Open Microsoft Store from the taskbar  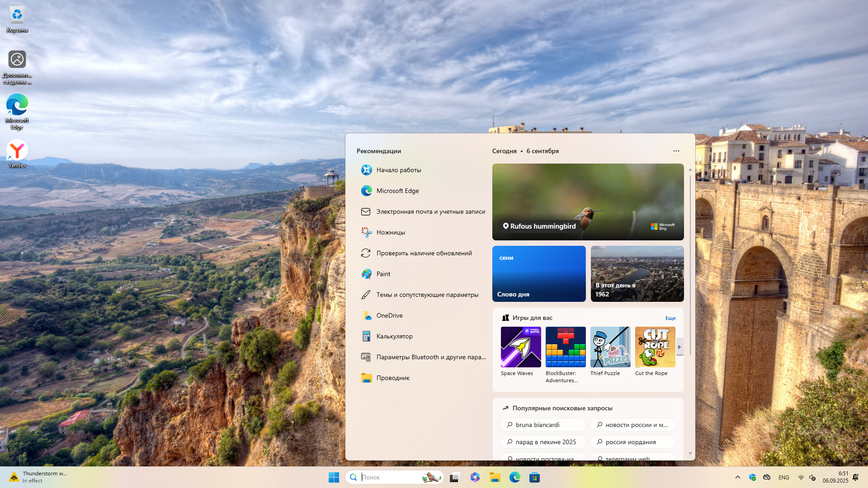(534, 477)
